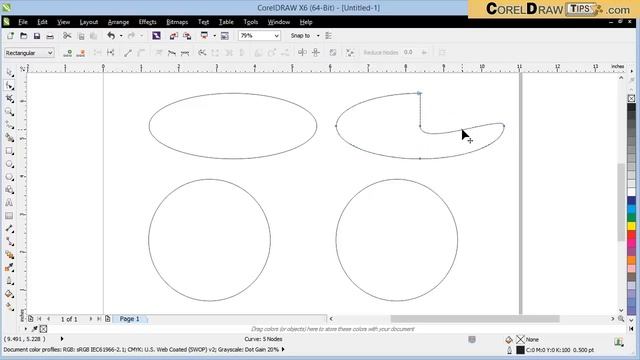Click Reflect Nodes Horizontally icon
Image resolution: width=640 pixels, height=360 pixels.
pyautogui.click(x=302, y=52)
